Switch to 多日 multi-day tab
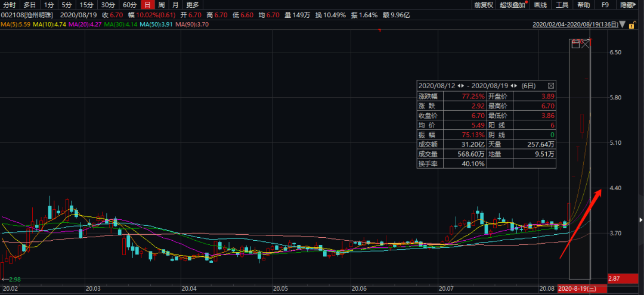The width and height of the screenshot is (644, 295). 30,5
